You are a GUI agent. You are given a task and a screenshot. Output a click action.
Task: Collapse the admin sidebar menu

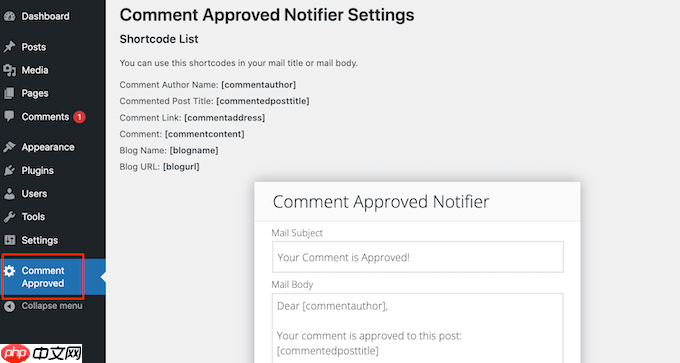coord(43,306)
